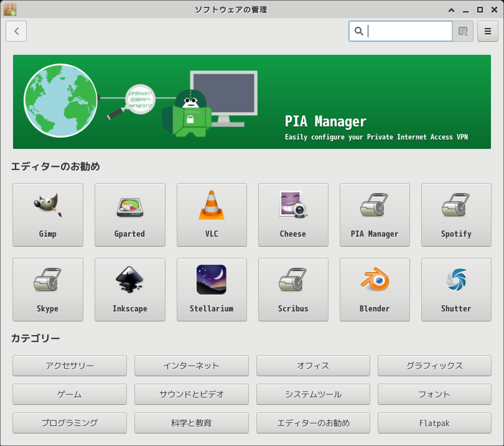Open the プログラミング category

[x=70, y=423]
